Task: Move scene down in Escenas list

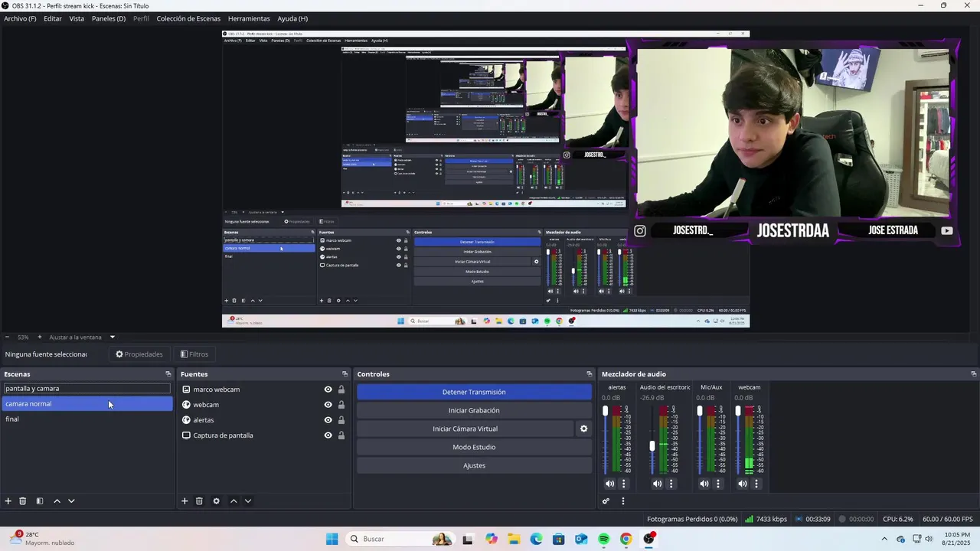Action: pos(71,501)
